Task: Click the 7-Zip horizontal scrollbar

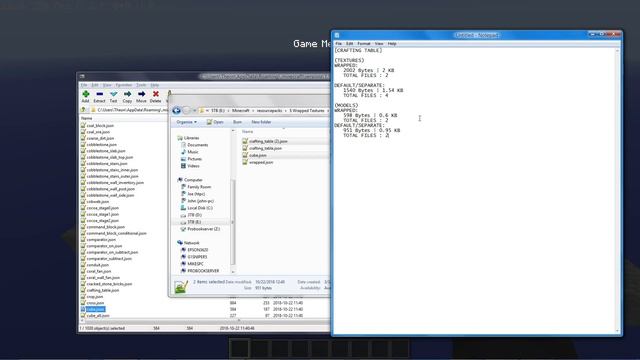Action: [204, 321]
